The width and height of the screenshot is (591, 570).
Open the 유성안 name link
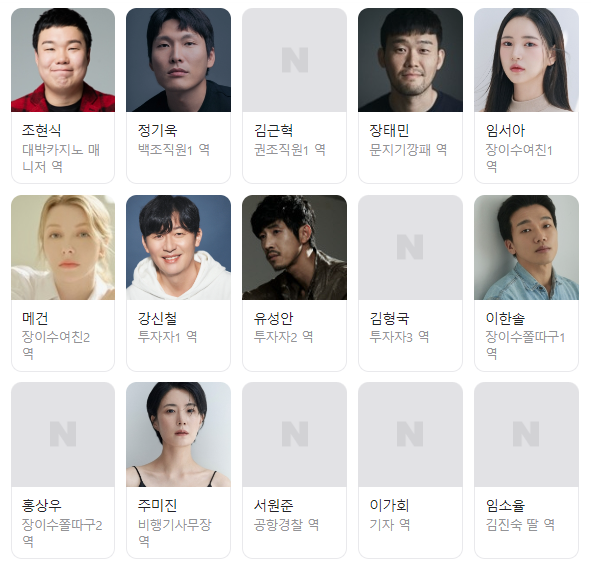point(273,318)
